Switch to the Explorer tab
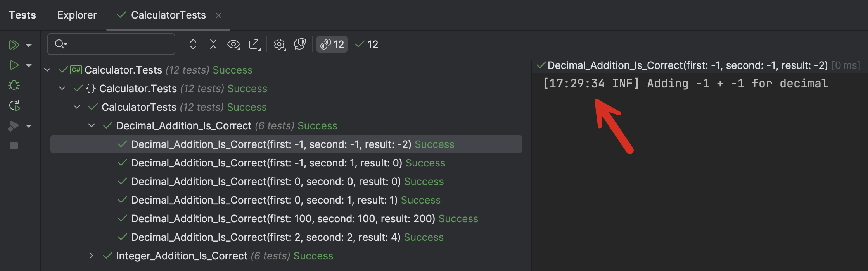868x271 pixels. coord(77,15)
